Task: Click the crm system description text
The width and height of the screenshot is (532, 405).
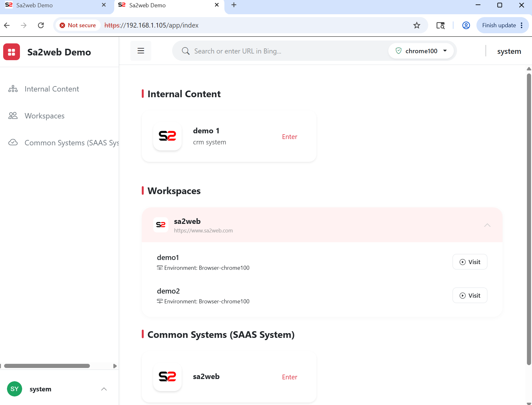Action: click(x=210, y=142)
